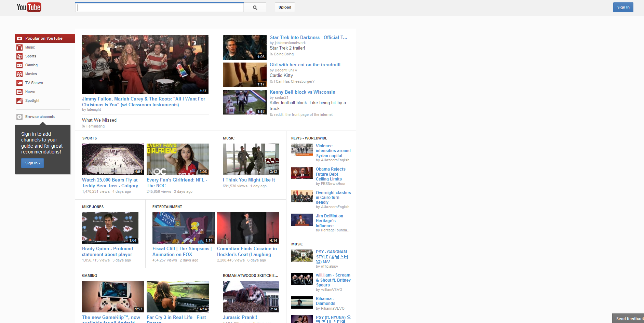Click the magnifying glass search button
644x323 pixels.
(x=255, y=8)
